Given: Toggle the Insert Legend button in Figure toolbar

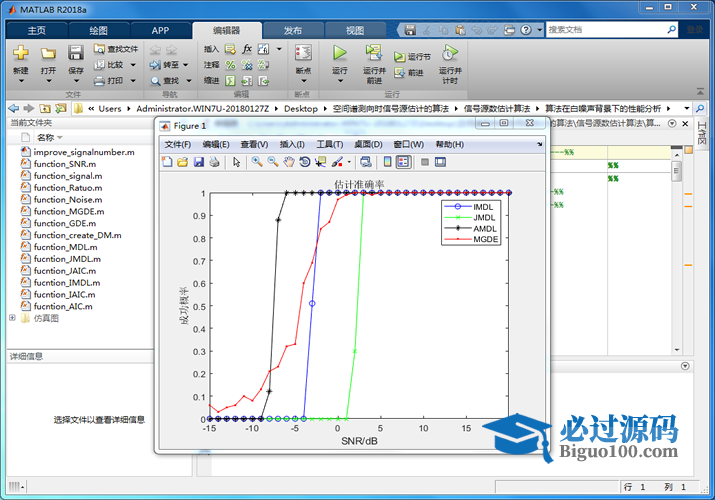Looking at the screenshot, I should 403,161.
